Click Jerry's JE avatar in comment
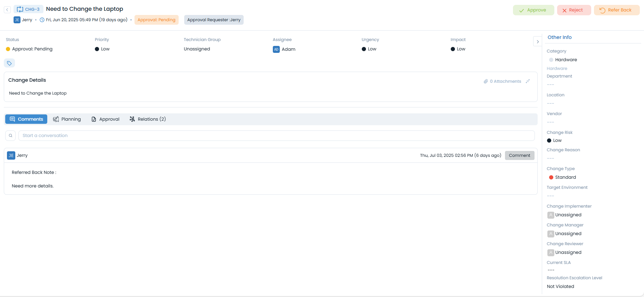The width and height of the screenshot is (644, 297). click(x=11, y=155)
